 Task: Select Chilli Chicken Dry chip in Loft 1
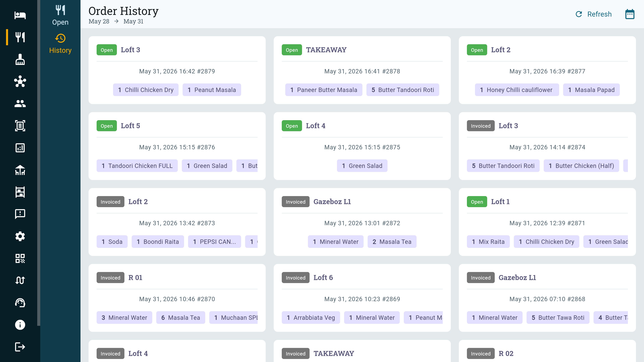click(546, 242)
